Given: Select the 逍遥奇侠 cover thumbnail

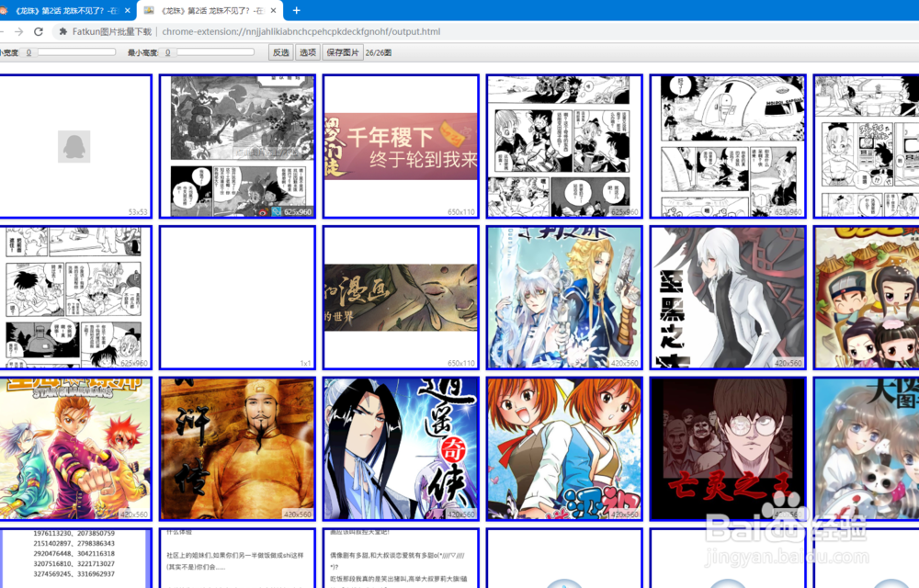Looking at the screenshot, I should [x=401, y=448].
